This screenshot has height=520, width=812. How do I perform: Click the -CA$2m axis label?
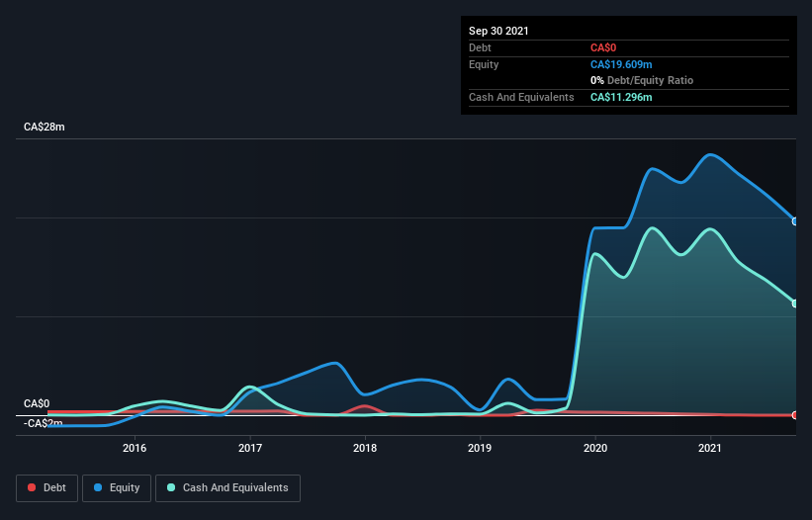(43, 423)
